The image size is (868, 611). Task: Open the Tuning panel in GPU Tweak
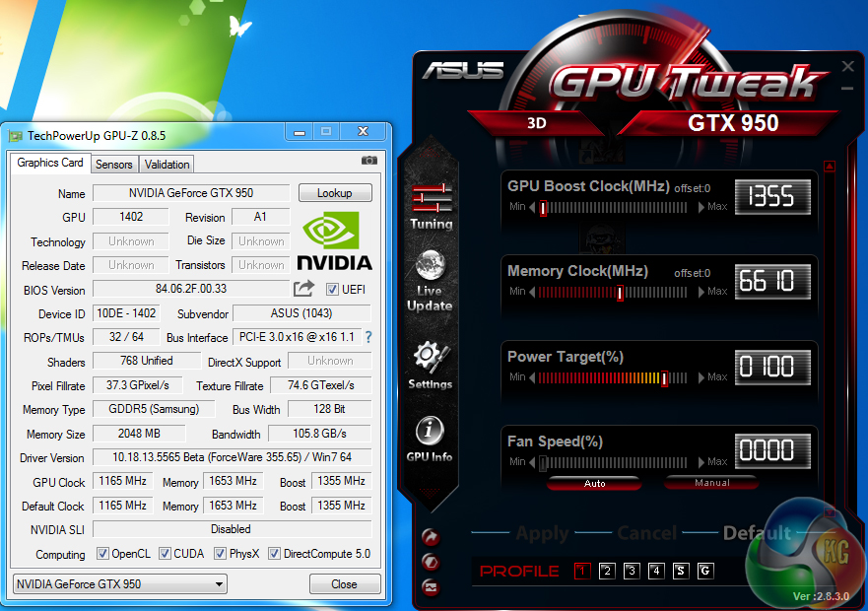point(432,206)
